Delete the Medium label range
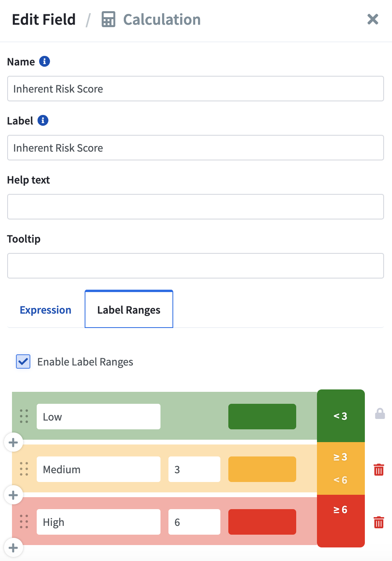This screenshot has height=561, width=392. (379, 470)
